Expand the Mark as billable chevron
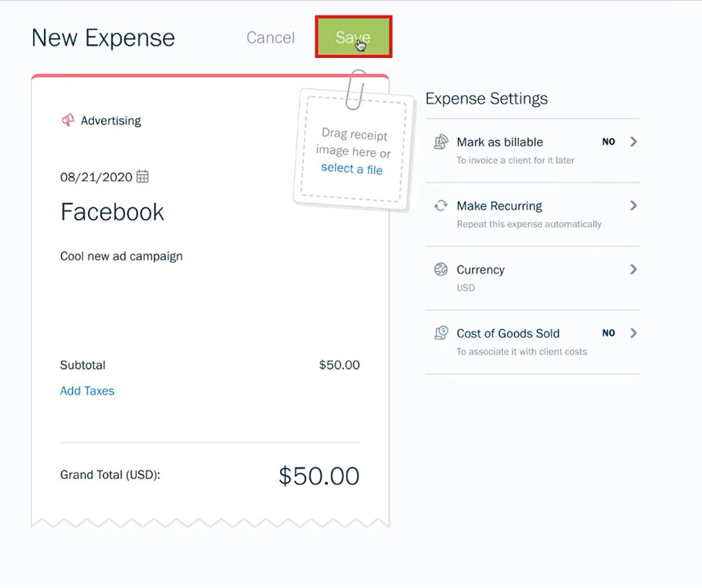Screen dimensions: 702x588 coord(634,142)
